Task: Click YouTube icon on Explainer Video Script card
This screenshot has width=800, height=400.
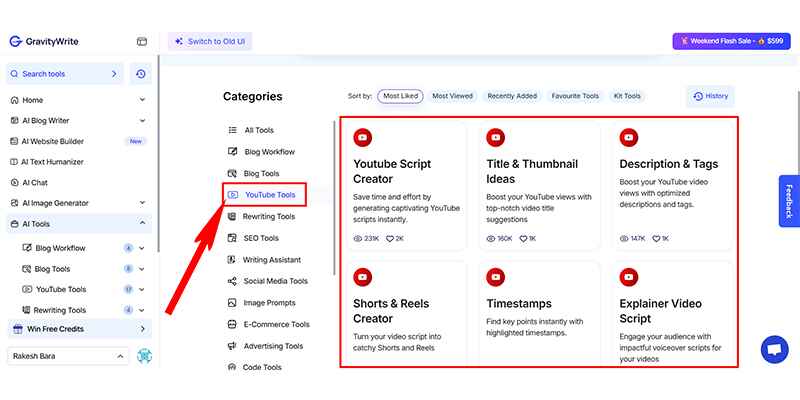Action: (x=629, y=277)
